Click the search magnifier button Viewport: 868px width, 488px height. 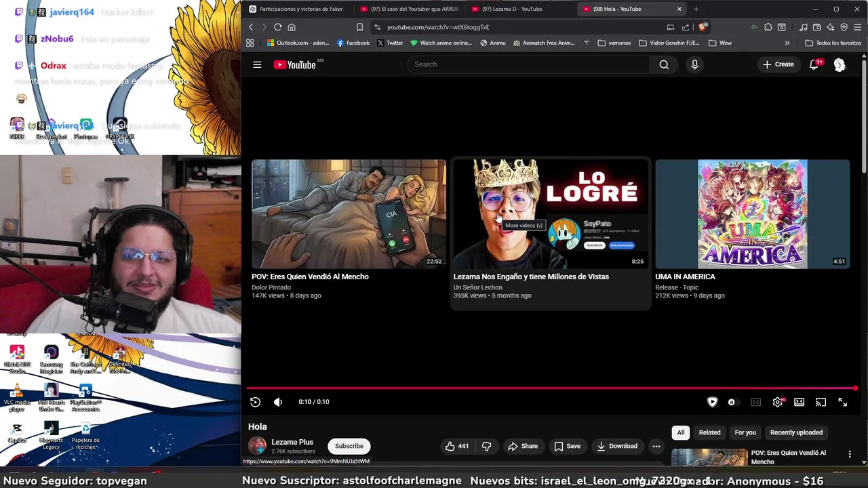click(664, 64)
